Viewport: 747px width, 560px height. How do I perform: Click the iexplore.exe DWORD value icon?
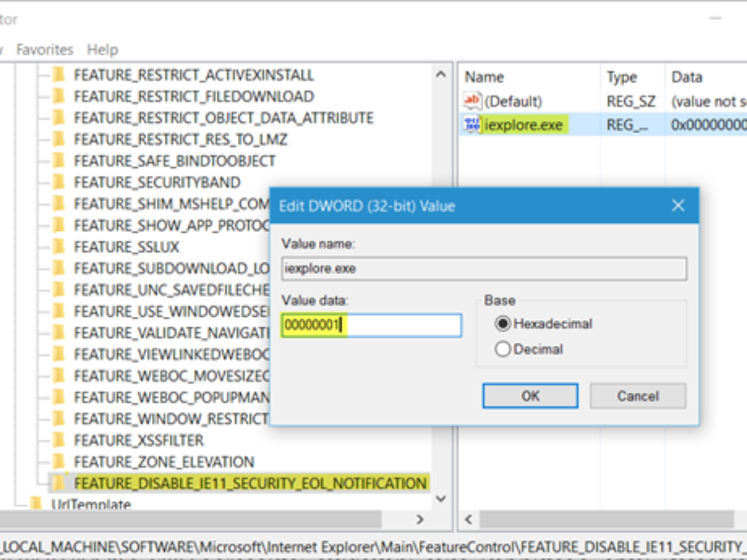(473, 124)
